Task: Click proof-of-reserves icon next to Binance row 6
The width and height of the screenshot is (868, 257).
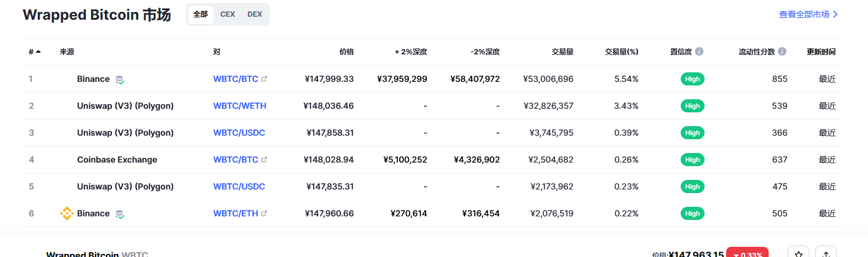Action: (120, 214)
